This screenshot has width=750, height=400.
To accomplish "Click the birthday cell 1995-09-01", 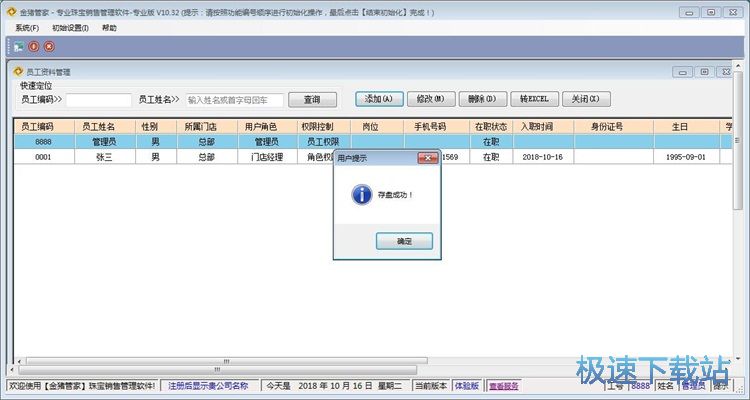I will tap(686, 157).
